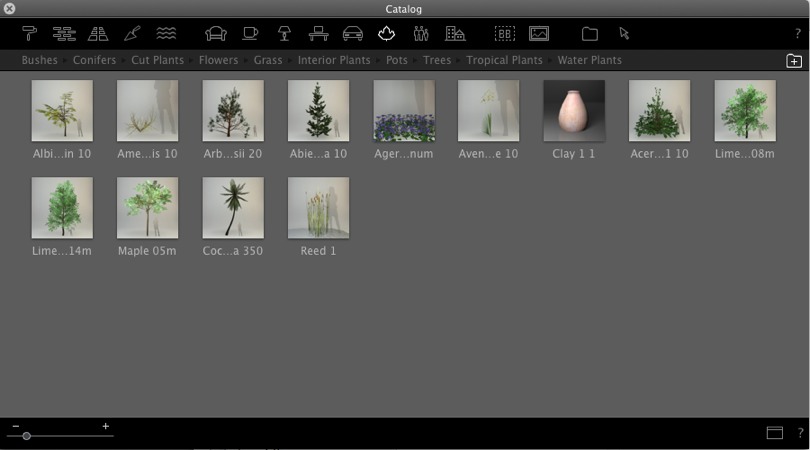
Task: Open the Conifers subcategory
Action: click(x=95, y=60)
